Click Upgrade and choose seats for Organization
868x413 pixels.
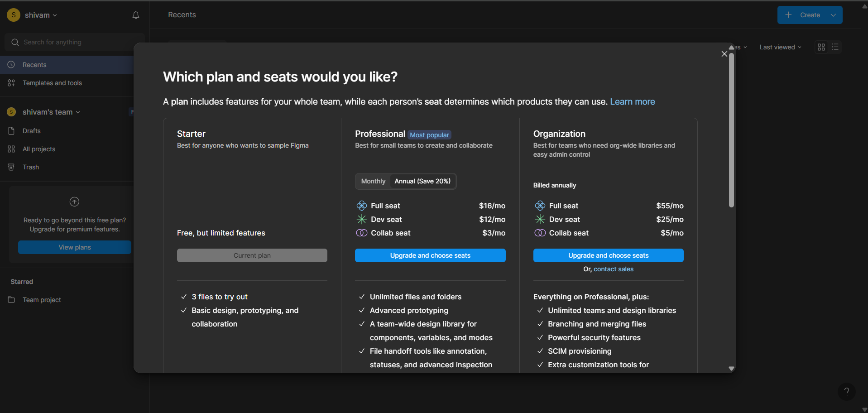609,255
